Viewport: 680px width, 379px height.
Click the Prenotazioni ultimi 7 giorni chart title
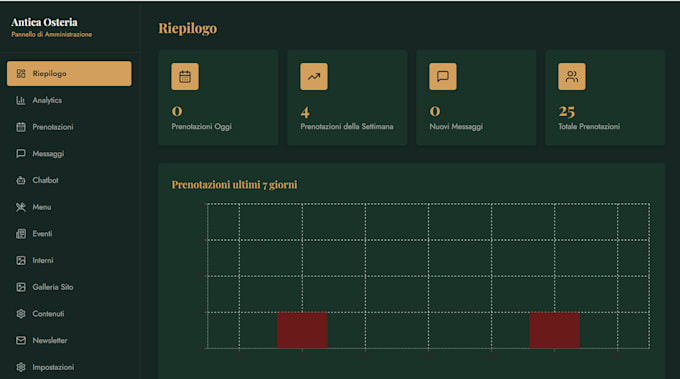pyautogui.click(x=235, y=185)
